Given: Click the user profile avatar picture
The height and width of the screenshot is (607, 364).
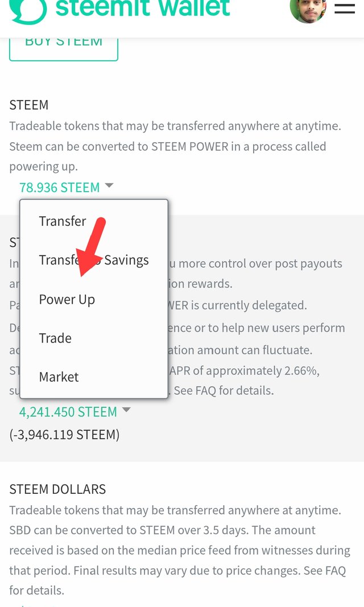Looking at the screenshot, I should [308, 10].
